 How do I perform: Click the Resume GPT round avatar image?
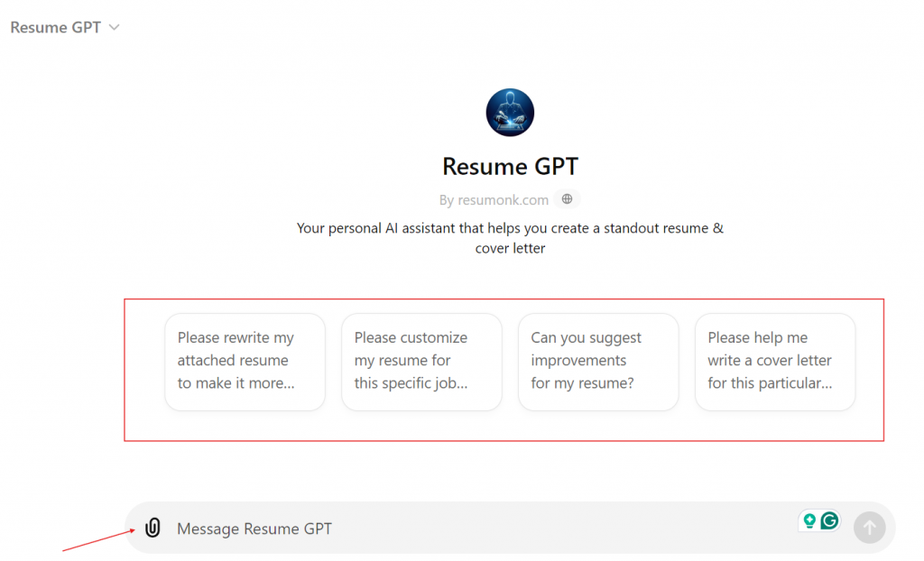point(510,113)
